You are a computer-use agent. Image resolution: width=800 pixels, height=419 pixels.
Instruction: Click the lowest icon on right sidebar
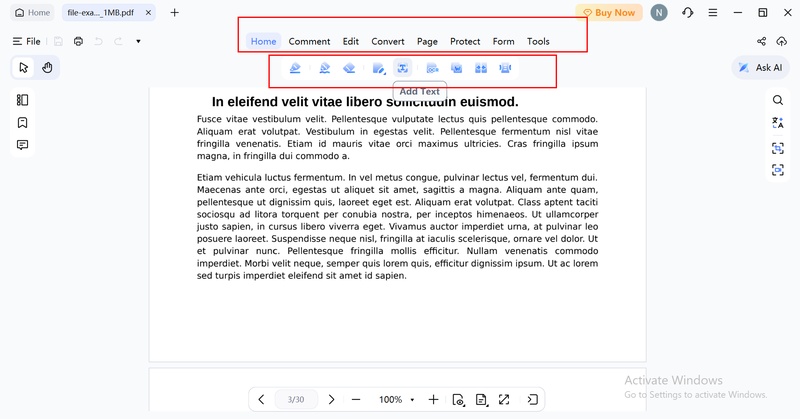point(778,170)
